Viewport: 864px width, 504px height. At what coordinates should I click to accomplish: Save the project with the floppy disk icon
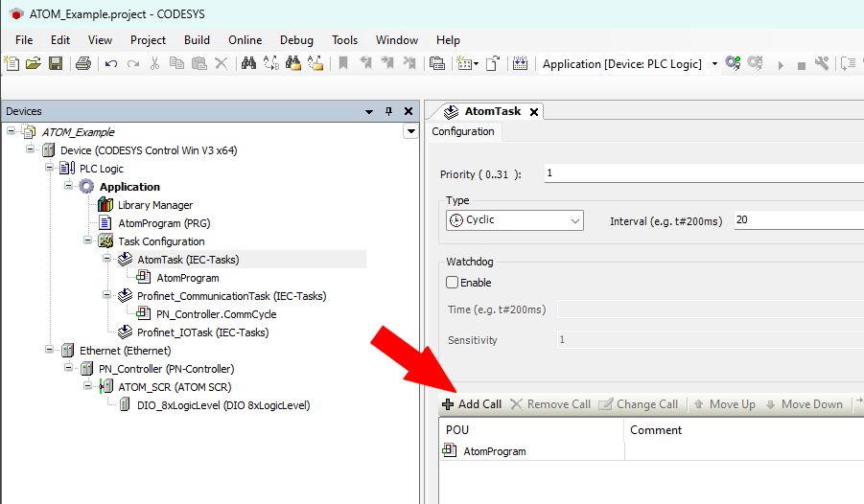[55, 63]
